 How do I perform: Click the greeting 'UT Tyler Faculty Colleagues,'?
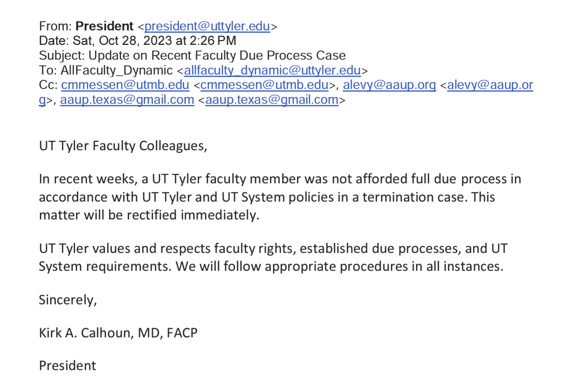coord(123,146)
